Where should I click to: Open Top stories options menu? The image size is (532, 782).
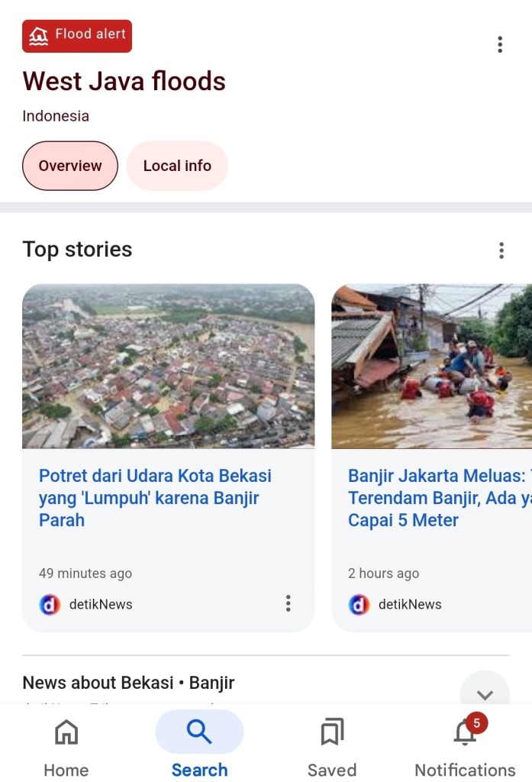pos(501,250)
